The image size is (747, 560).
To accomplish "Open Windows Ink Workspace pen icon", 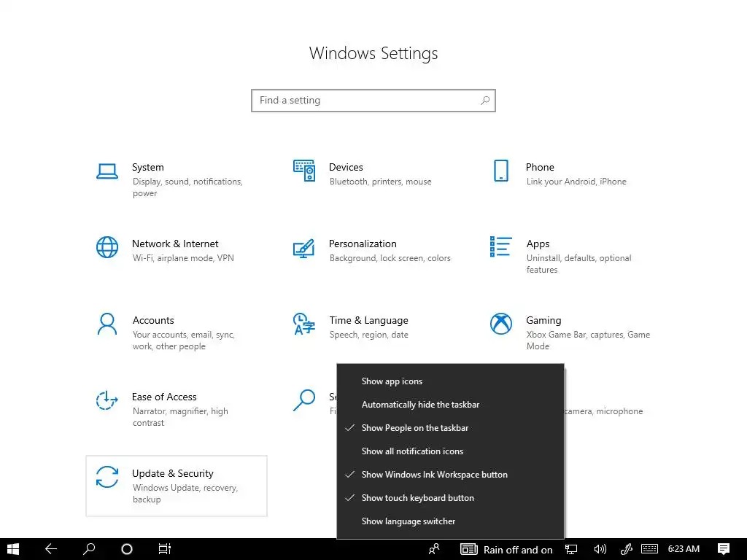I will click(626, 550).
